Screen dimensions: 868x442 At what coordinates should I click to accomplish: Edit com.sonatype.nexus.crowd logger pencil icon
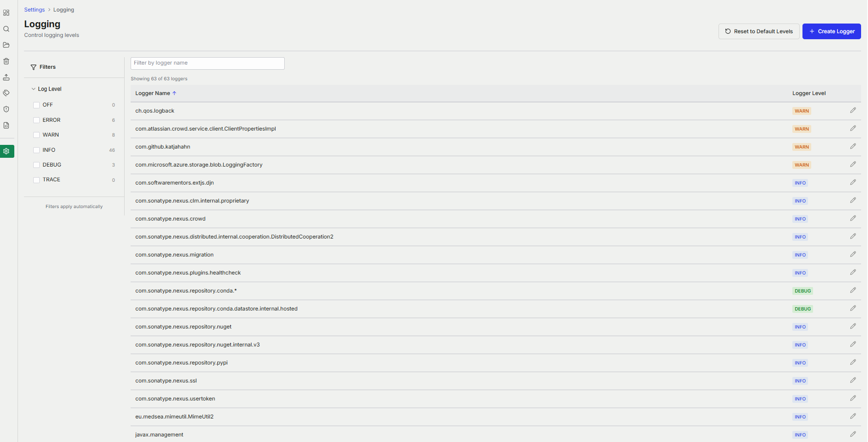(x=853, y=218)
